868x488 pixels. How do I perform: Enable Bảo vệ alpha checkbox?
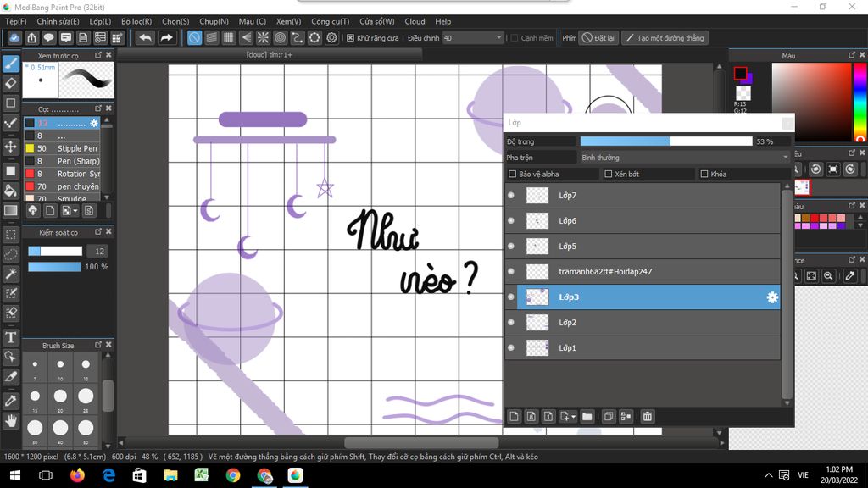[513, 174]
